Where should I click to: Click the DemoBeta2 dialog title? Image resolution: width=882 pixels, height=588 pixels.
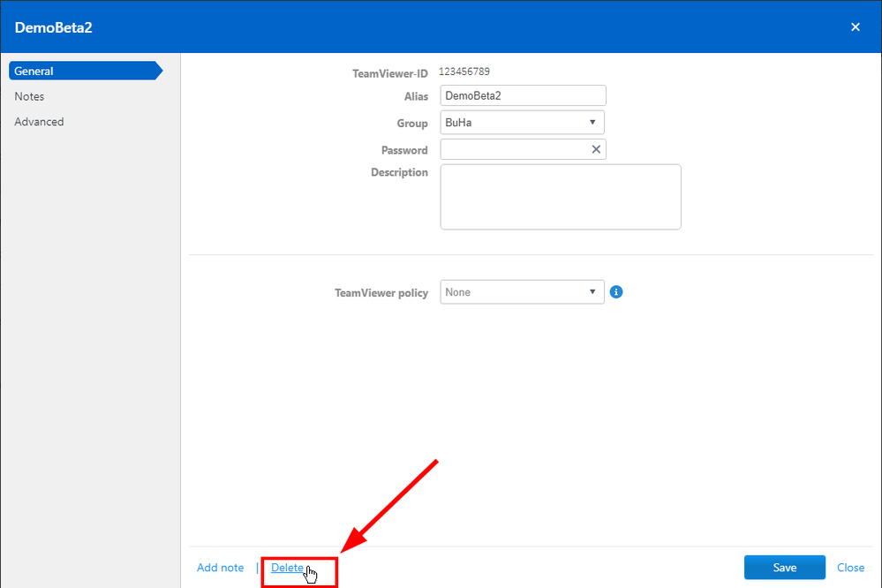pyautogui.click(x=54, y=27)
